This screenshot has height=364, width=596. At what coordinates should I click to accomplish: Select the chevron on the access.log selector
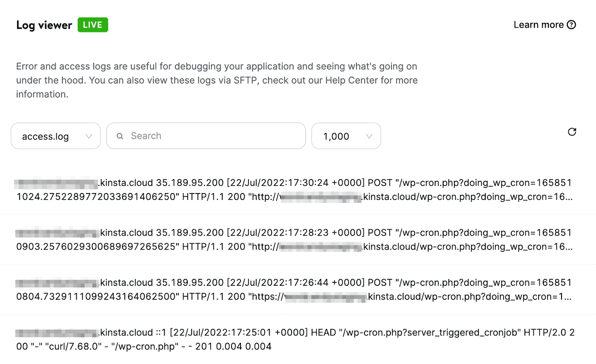pos(89,136)
